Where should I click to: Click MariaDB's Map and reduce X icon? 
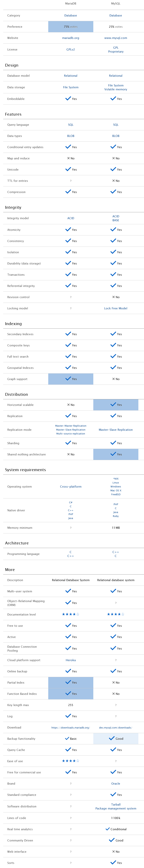click(69, 158)
